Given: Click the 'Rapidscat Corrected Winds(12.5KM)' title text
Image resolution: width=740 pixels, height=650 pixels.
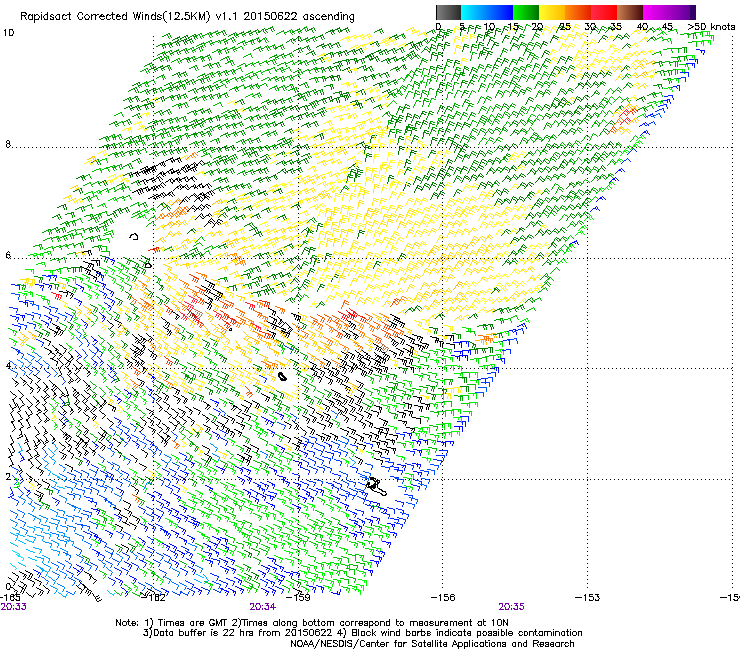Looking at the screenshot, I should click(x=115, y=17).
